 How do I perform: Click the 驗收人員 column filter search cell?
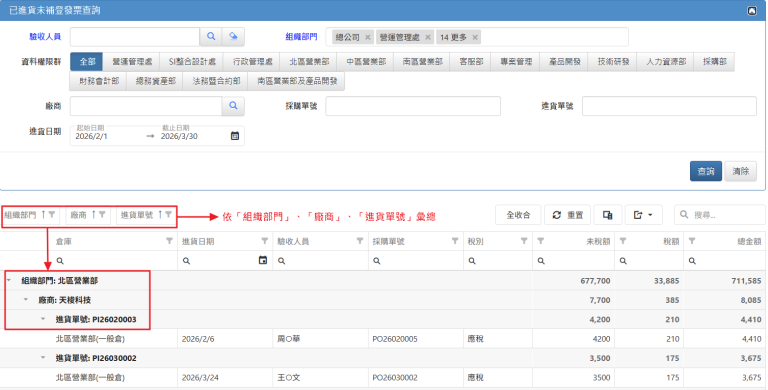point(320,261)
